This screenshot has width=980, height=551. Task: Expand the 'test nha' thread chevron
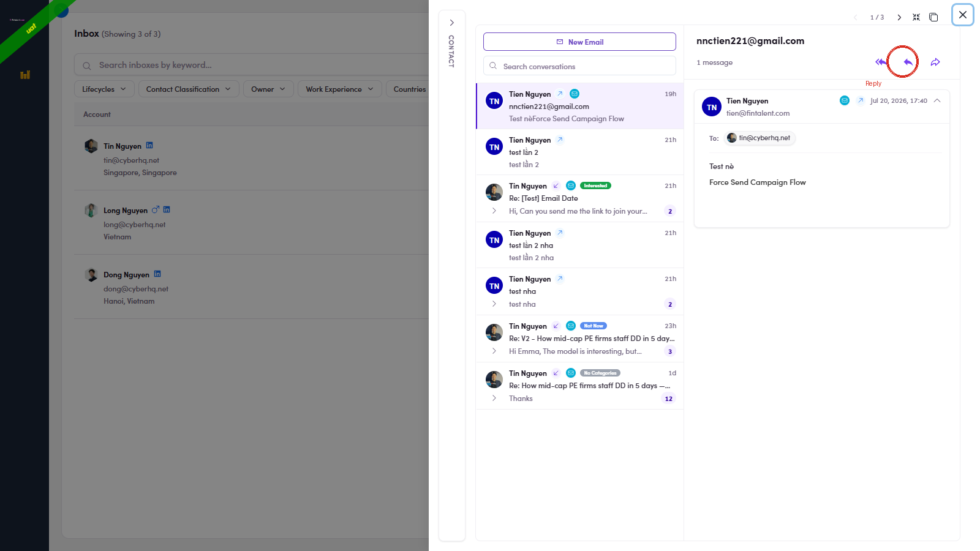494,304
